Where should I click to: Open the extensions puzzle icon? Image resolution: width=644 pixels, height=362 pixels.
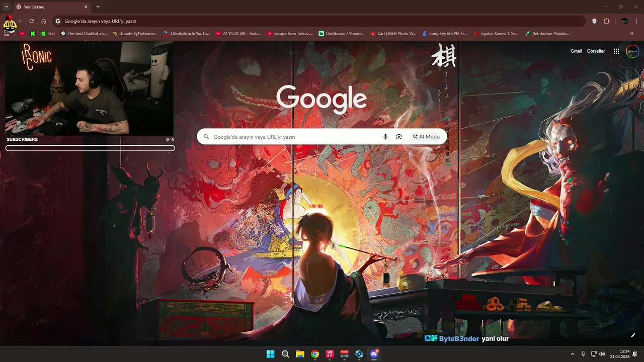coord(606,21)
